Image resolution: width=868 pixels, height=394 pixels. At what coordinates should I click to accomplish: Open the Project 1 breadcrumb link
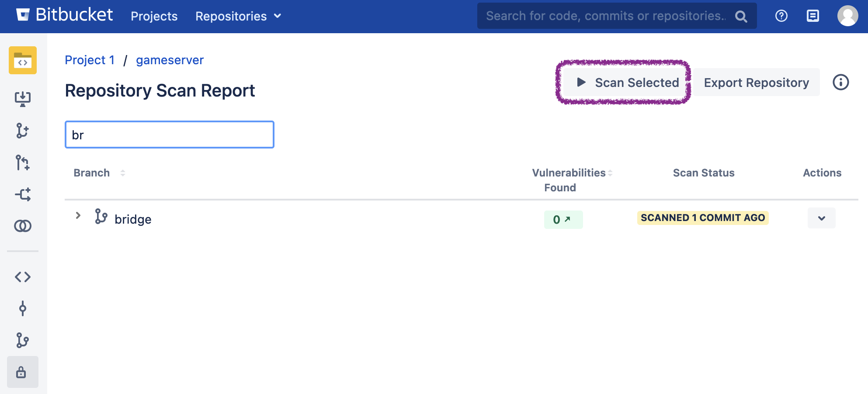point(90,60)
